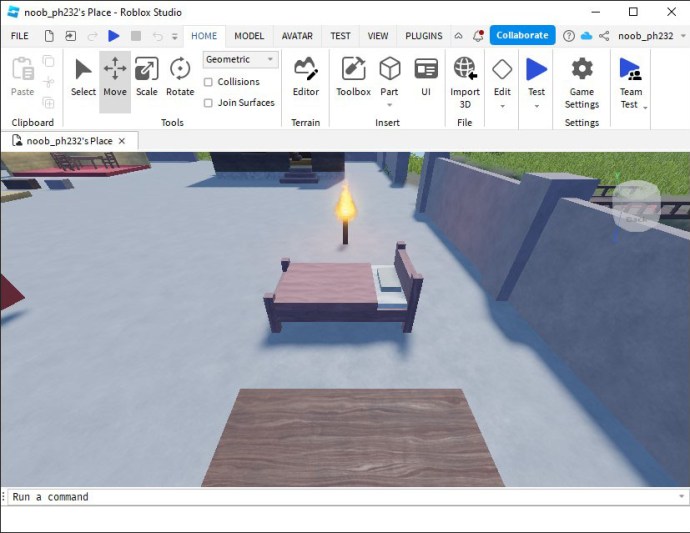The height and width of the screenshot is (533, 690).
Task: Close the noob_ph232's Place tab
Action: point(122,141)
